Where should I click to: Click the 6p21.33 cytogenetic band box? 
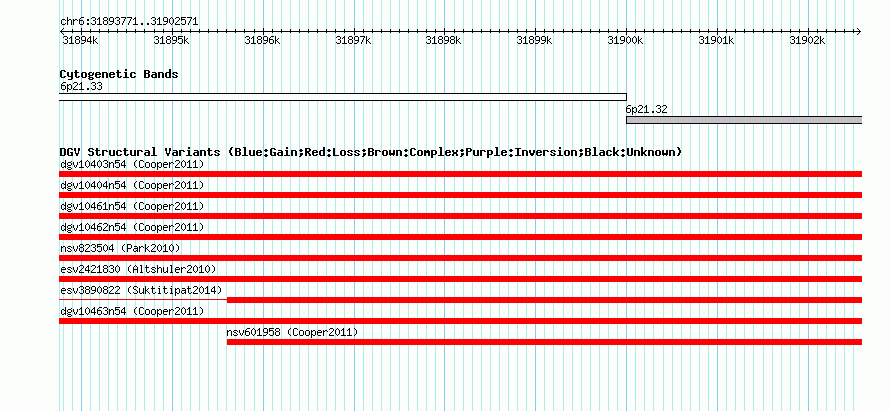343,97
